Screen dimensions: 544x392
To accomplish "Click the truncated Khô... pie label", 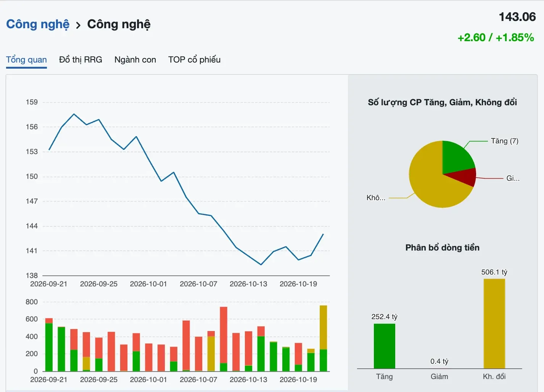I will [x=376, y=198].
